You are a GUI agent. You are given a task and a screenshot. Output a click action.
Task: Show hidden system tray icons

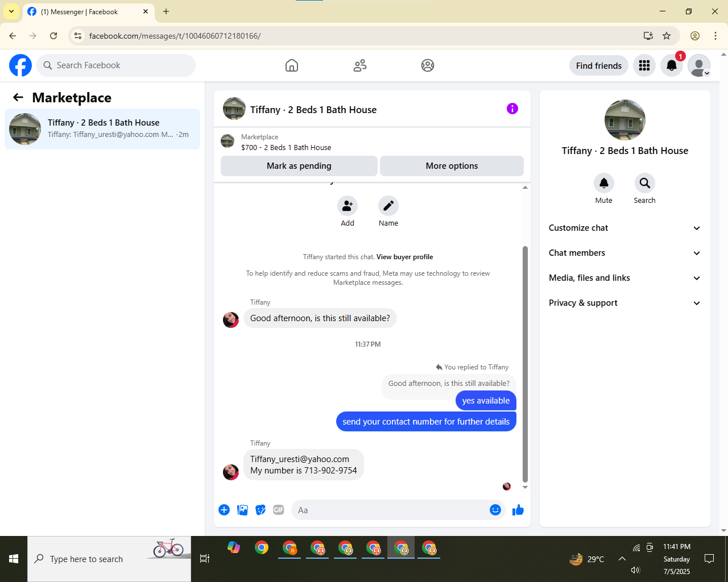coord(622,559)
